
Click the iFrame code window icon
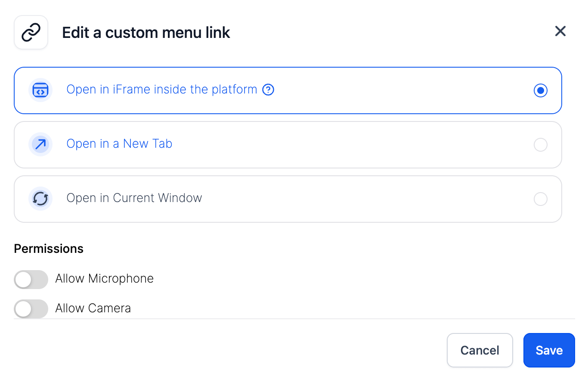tap(40, 90)
